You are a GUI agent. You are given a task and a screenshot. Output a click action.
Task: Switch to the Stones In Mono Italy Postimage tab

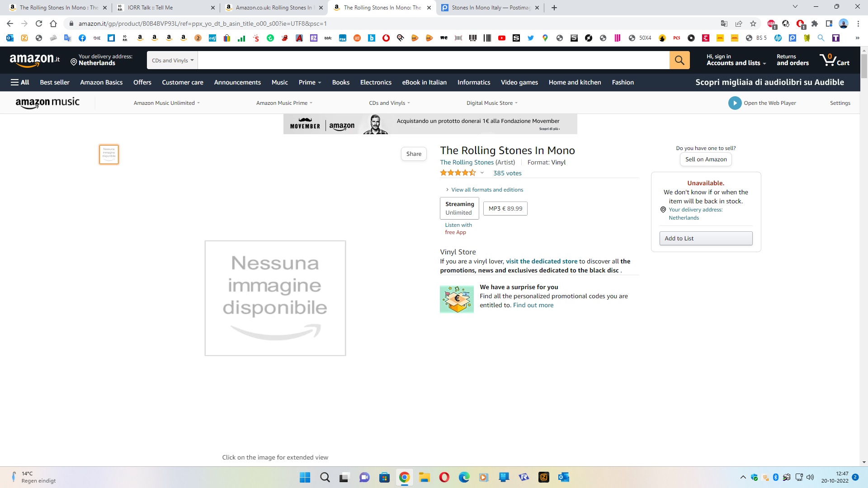[490, 8]
